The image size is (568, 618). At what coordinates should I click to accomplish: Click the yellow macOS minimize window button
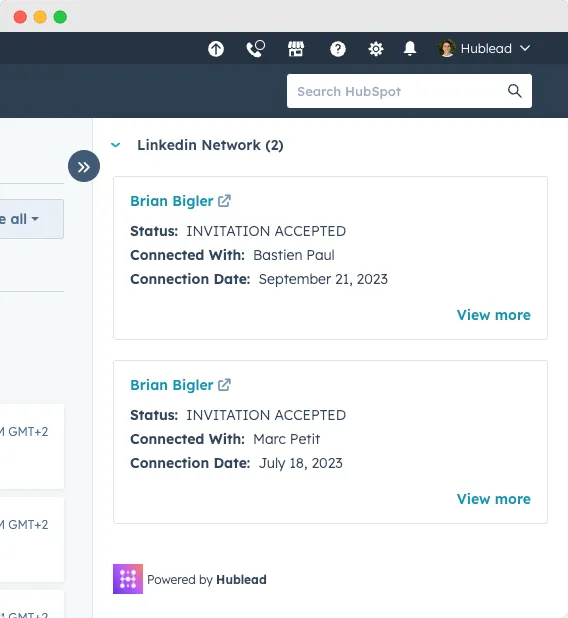pos(40,17)
